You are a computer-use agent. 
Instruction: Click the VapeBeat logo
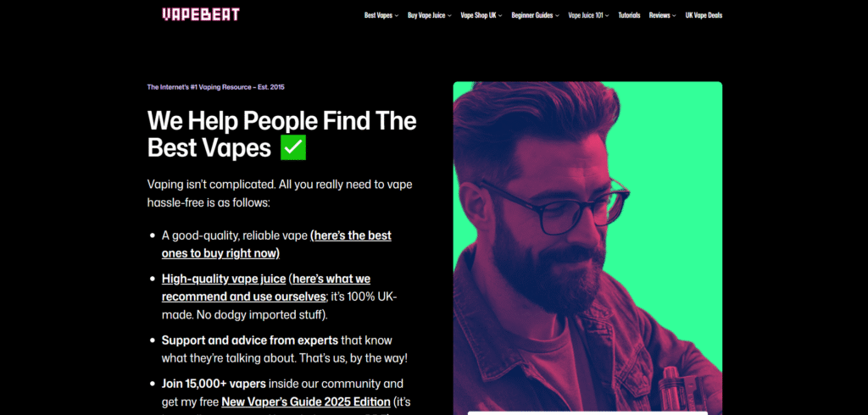click(201, 15)
